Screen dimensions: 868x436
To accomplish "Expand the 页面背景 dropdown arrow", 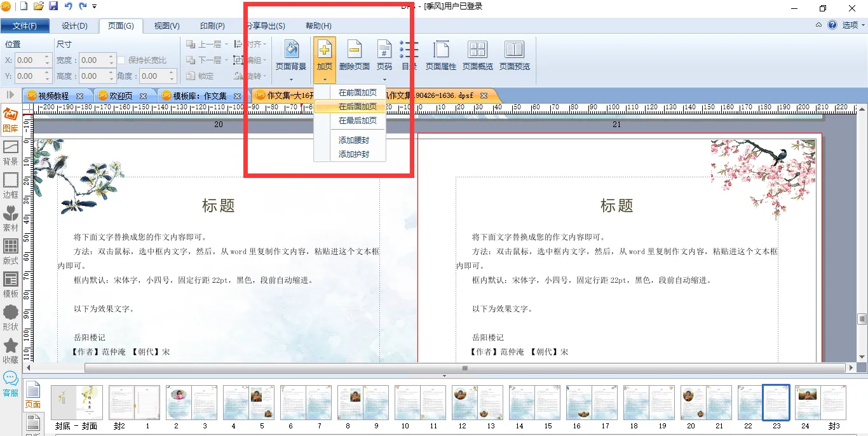I will (x=291, y=79).
